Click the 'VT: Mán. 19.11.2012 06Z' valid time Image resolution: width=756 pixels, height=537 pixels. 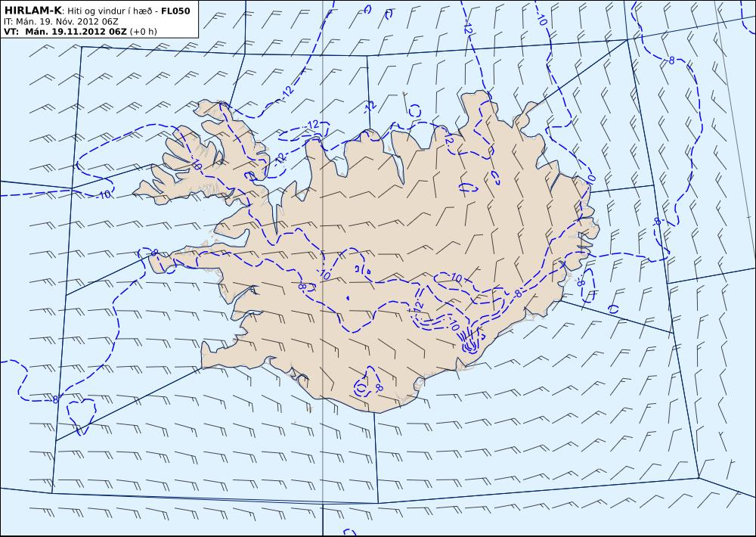[x=65, y=32]
